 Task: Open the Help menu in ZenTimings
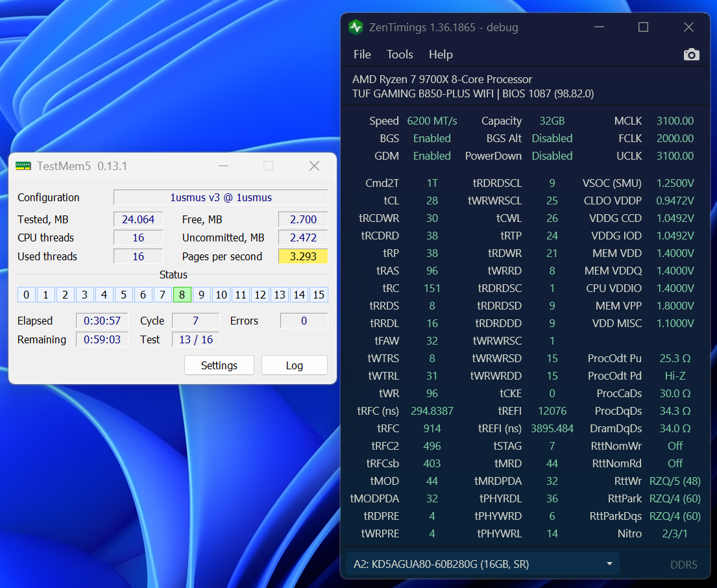pos(441,55)
